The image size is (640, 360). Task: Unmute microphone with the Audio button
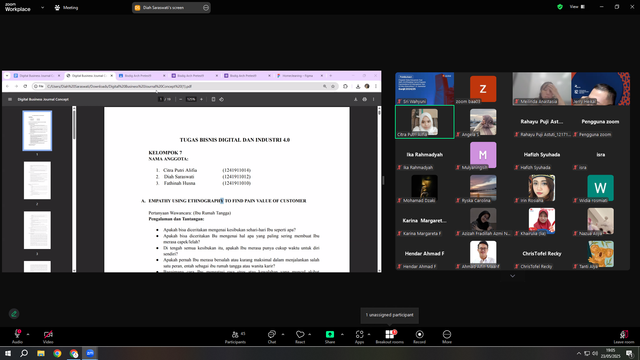[x=17, y=337]
